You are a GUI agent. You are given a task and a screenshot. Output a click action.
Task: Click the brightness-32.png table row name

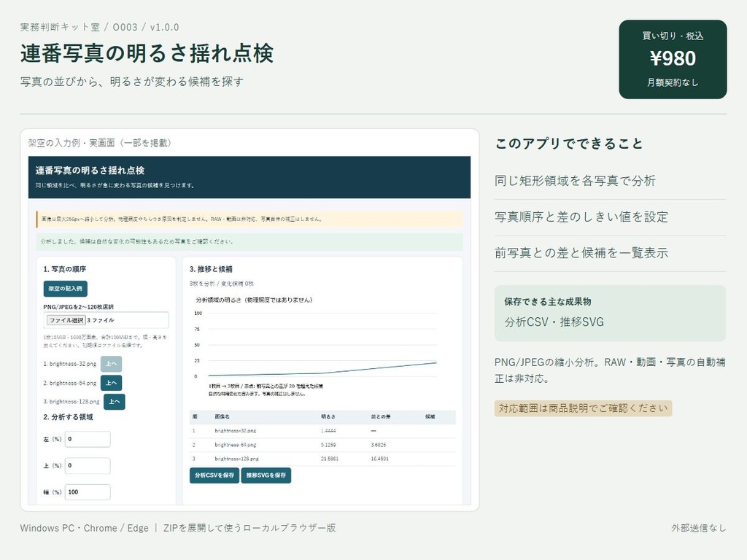236,430
